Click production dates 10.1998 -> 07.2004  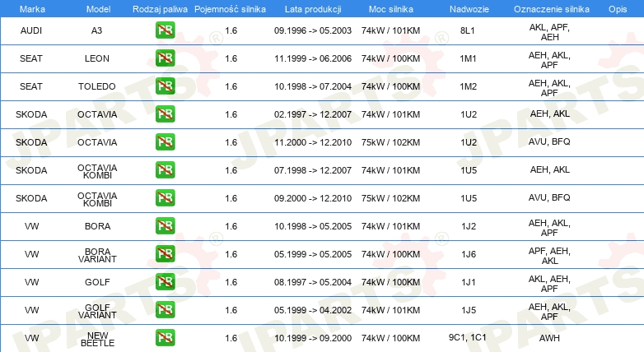[313, 86]
